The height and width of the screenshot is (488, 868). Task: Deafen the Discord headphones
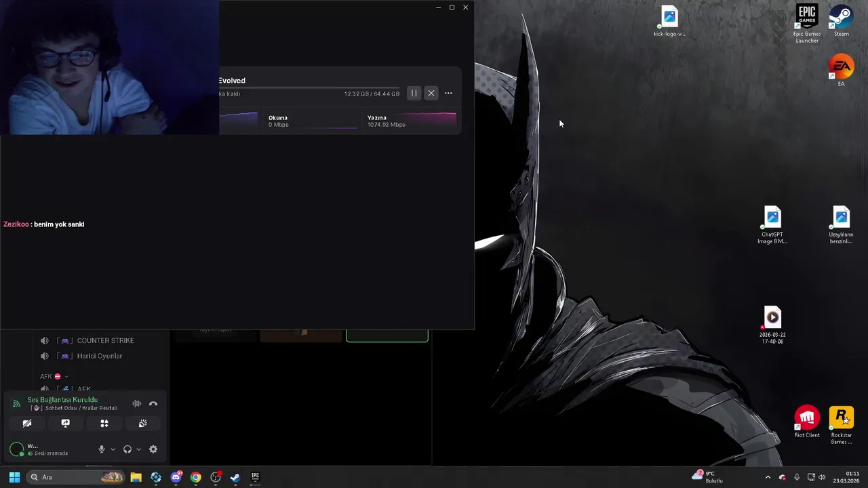point(127,449)
